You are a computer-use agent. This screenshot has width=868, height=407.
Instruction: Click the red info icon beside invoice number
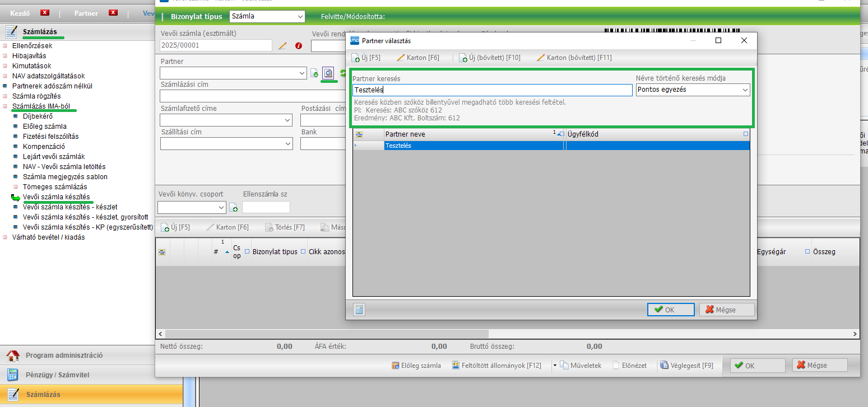tap(299, 46)
